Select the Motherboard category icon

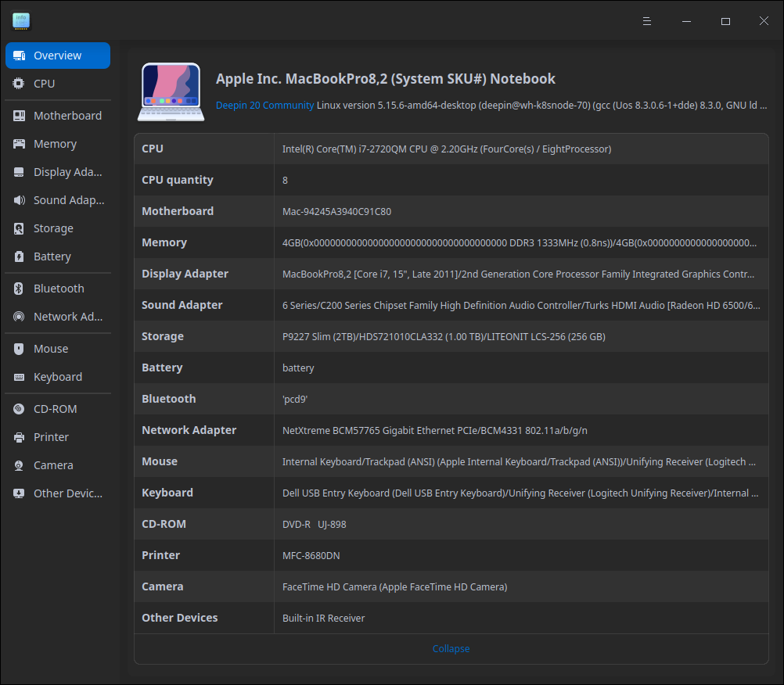tap(18, 115)
